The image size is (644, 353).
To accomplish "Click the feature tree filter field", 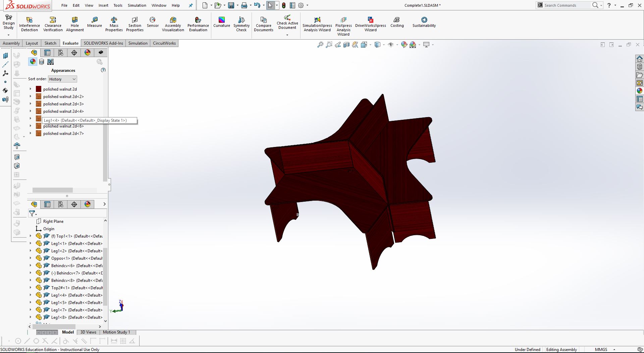I will 68,213.
